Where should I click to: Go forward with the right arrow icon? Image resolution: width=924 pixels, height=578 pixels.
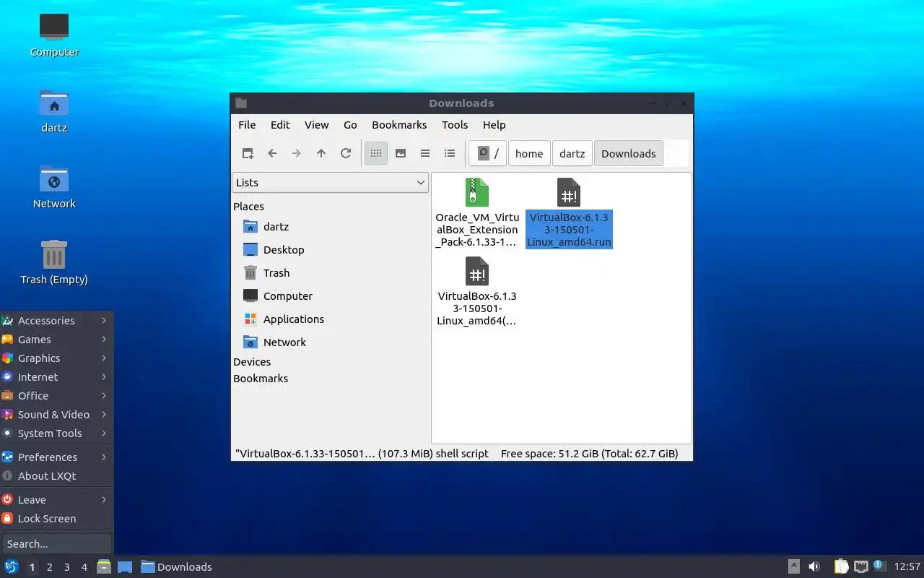(x=297, y=153)
